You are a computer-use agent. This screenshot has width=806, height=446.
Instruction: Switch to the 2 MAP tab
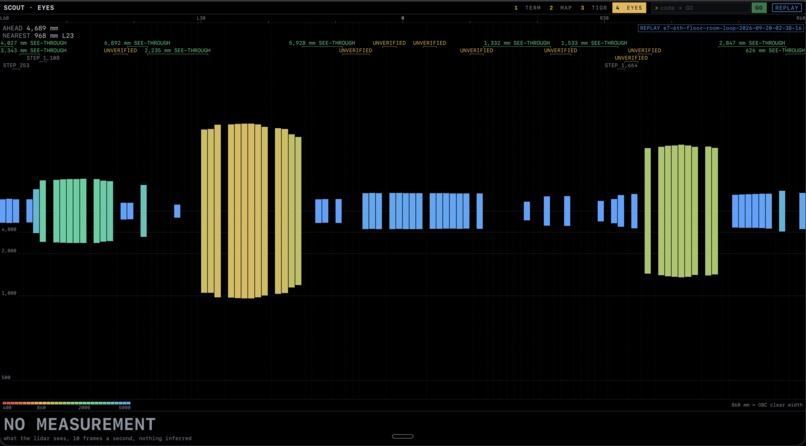560,8
